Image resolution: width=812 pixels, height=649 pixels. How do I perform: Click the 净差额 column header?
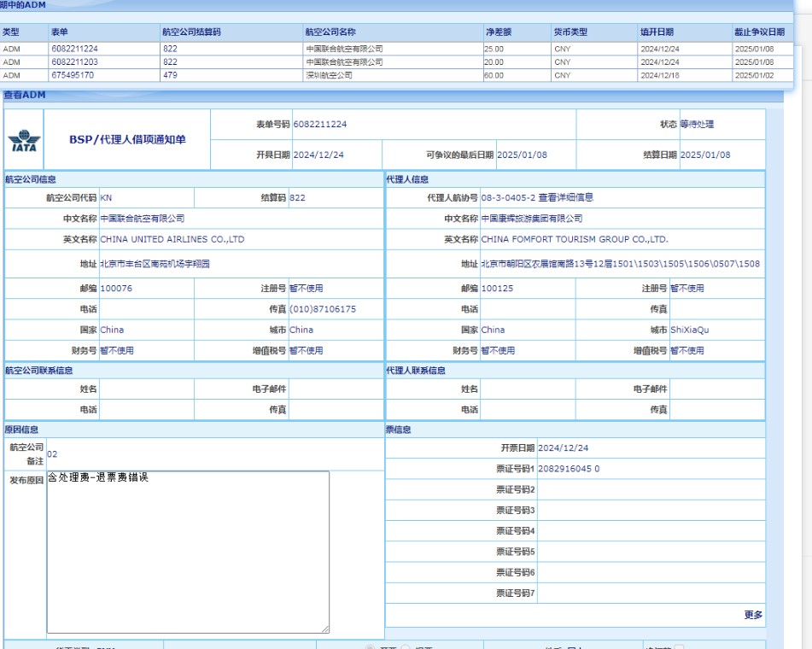coord(498,32)
